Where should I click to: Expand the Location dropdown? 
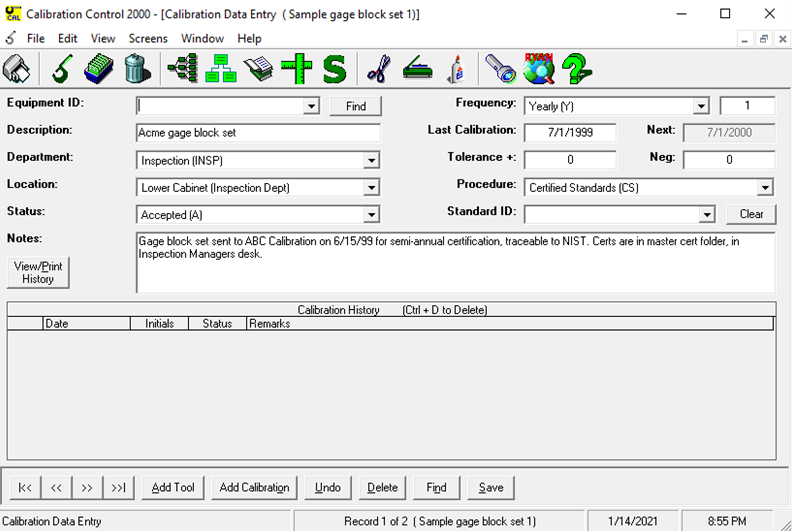tap(371, 188)
